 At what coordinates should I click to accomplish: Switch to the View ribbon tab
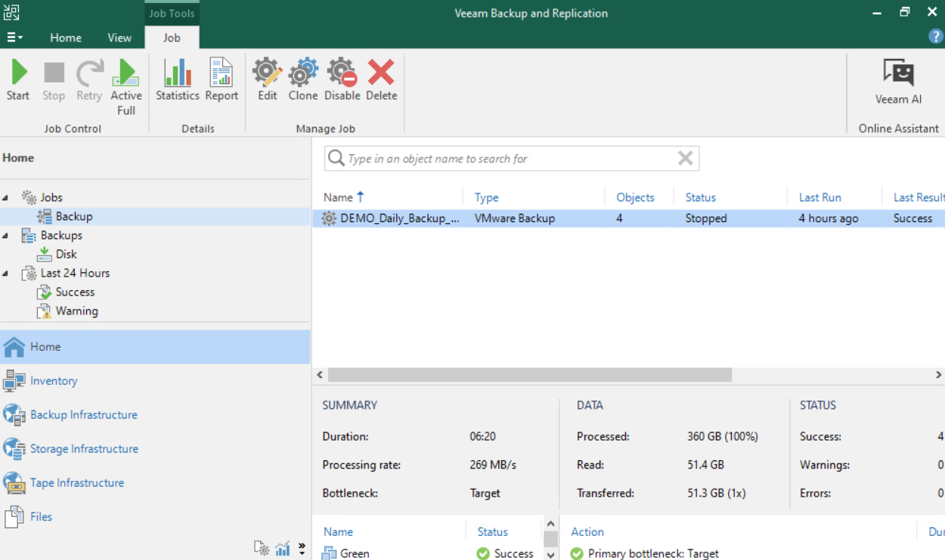(x=119, y=37)
